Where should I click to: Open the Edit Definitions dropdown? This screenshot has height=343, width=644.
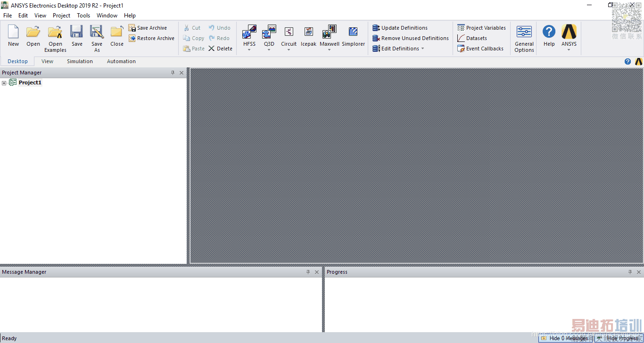point(422,49)
